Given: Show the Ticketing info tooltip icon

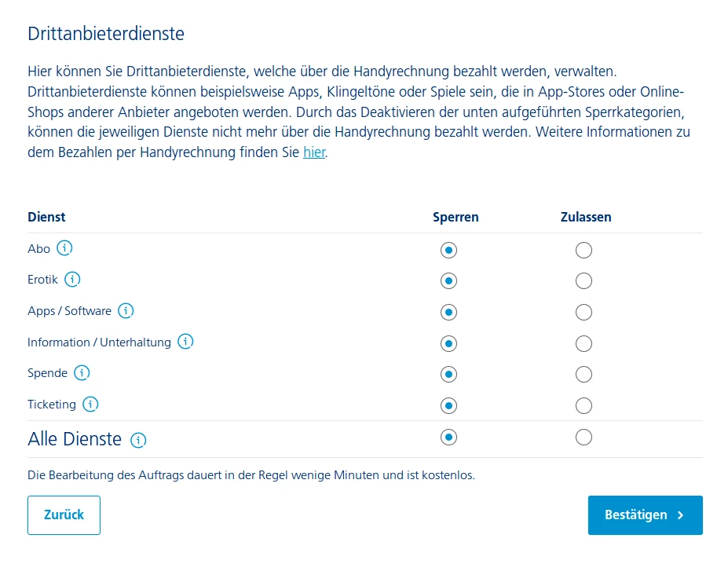Looking at the screenshot, I should point(90,404).
